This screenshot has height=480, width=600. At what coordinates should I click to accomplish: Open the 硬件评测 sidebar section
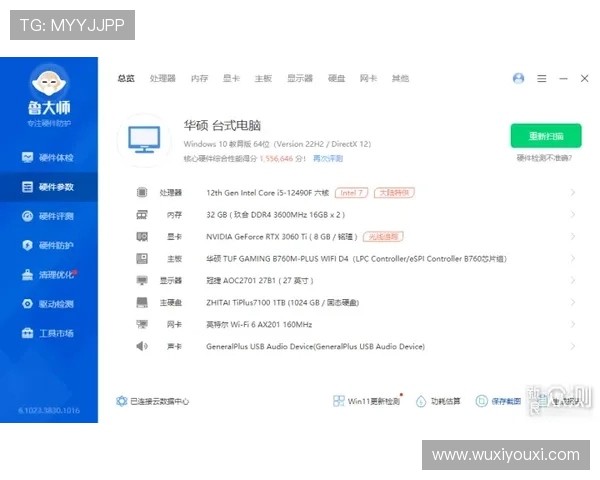pos(49,216)
